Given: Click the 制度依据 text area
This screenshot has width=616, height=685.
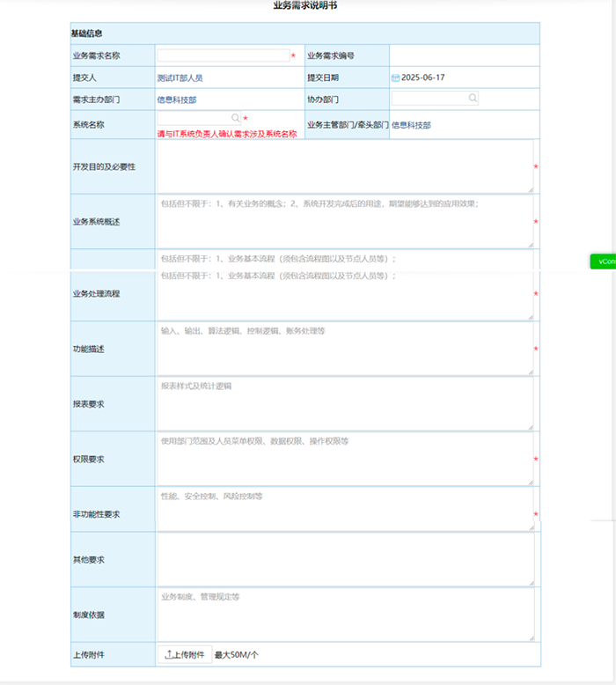Looking at the screenshot, I should tap(346, 615).
